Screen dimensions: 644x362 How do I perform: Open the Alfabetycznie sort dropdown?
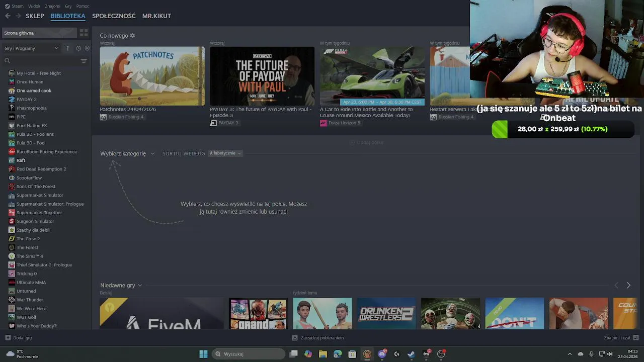click(225, 153)
